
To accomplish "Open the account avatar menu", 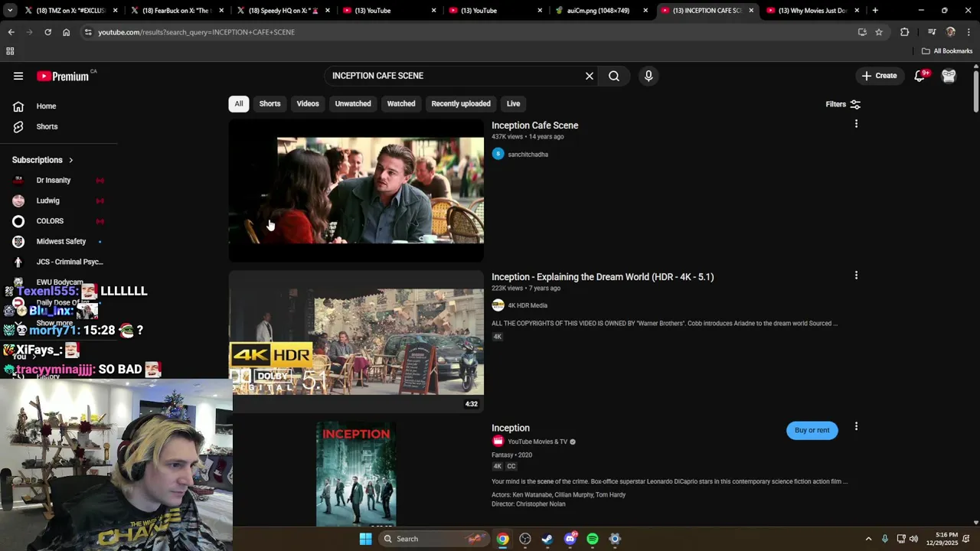I will [949, 76].
